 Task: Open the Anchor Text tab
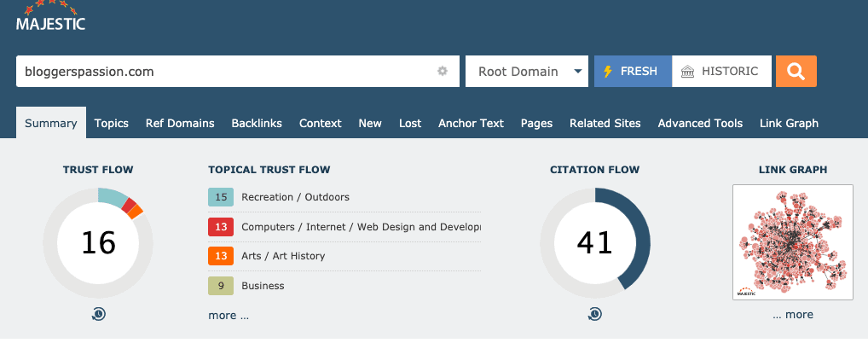pos(471,123)
